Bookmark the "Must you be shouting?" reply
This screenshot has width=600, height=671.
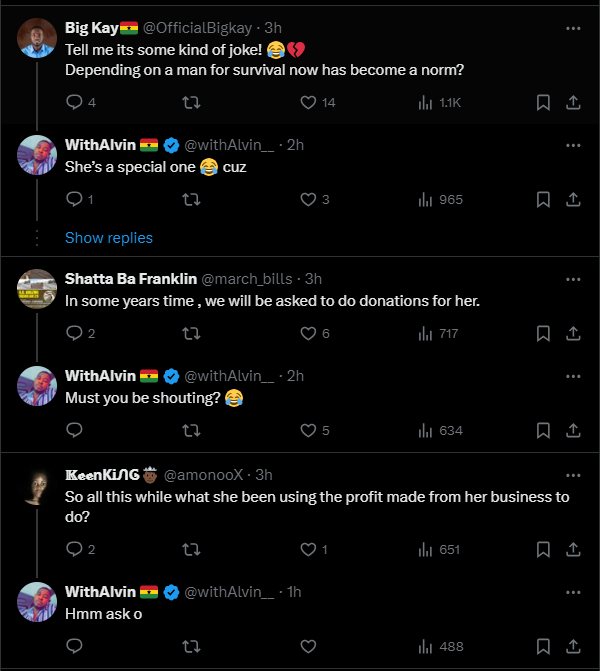click(x=543, y=430)
